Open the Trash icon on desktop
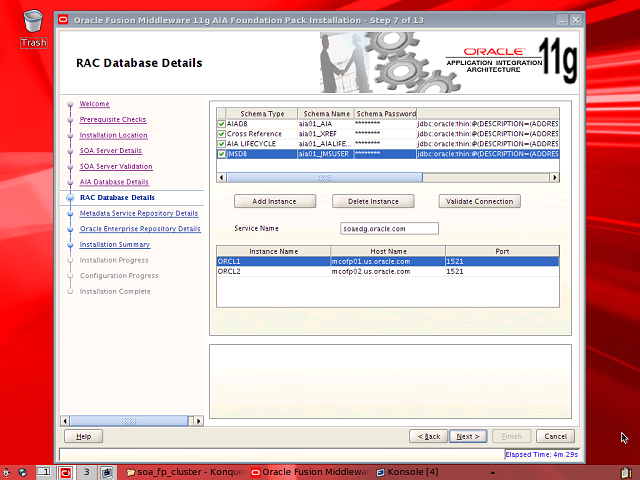Image resolution: width=640 pixels, height=480 pixels. pos(33,22)
